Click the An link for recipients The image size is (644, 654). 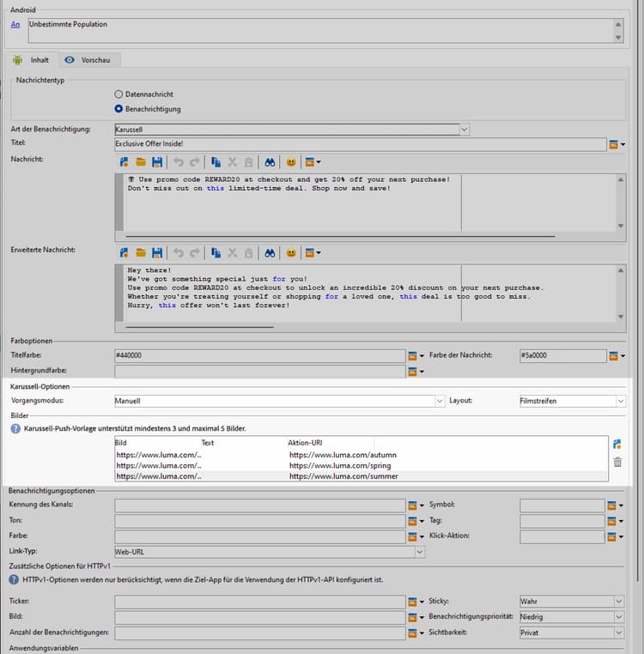[15, 24]
